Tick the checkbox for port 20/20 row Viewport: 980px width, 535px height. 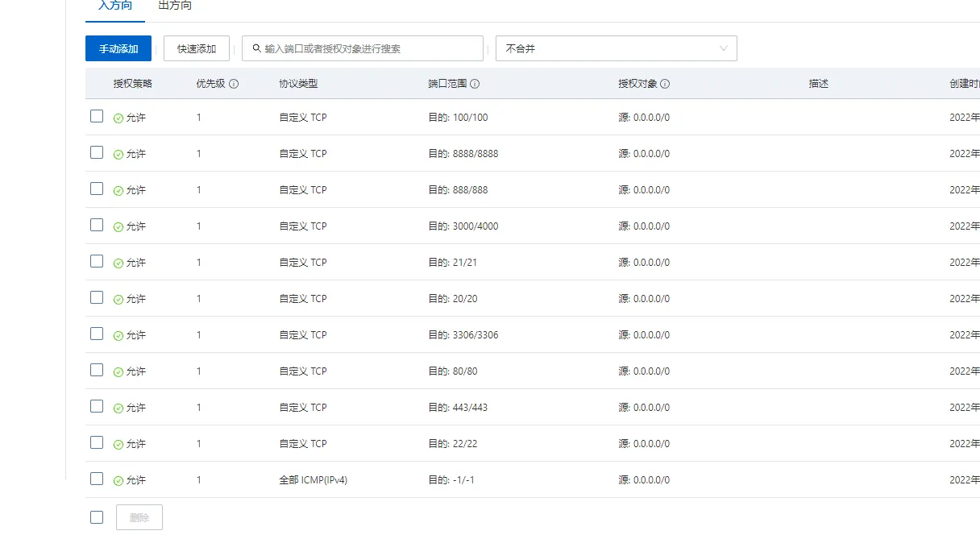point(97,297)
